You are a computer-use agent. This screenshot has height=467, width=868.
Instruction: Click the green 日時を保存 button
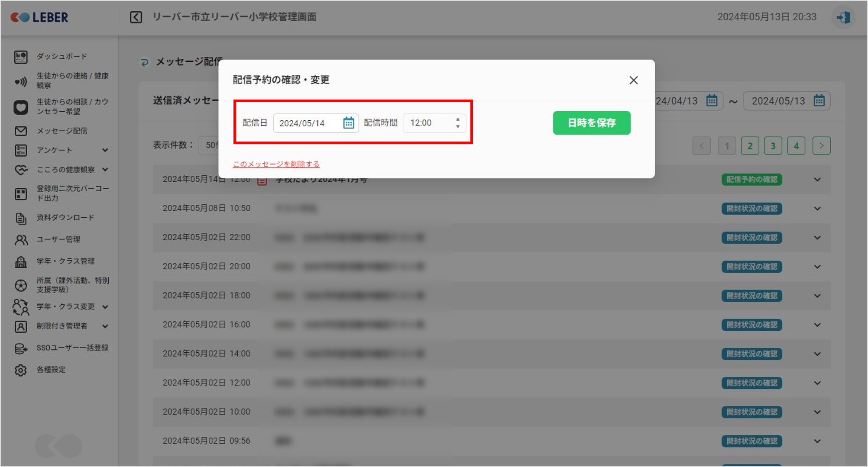(x=591, y=123)
